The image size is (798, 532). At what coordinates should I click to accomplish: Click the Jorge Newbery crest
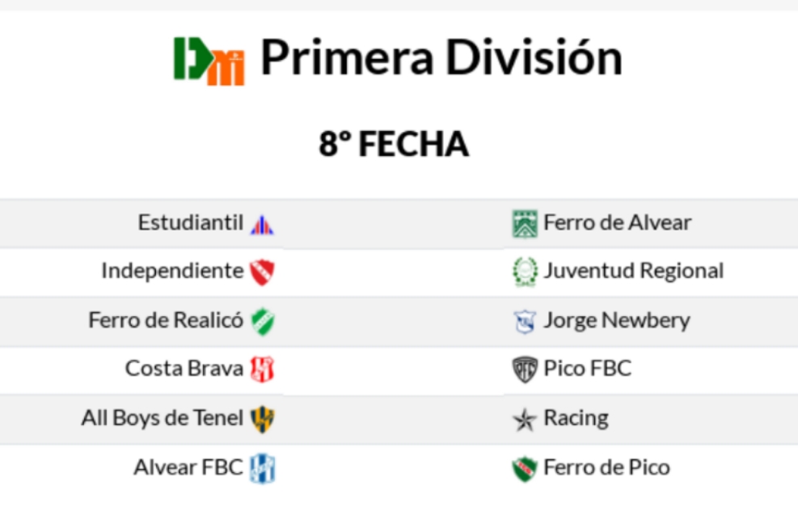point(525,321)
